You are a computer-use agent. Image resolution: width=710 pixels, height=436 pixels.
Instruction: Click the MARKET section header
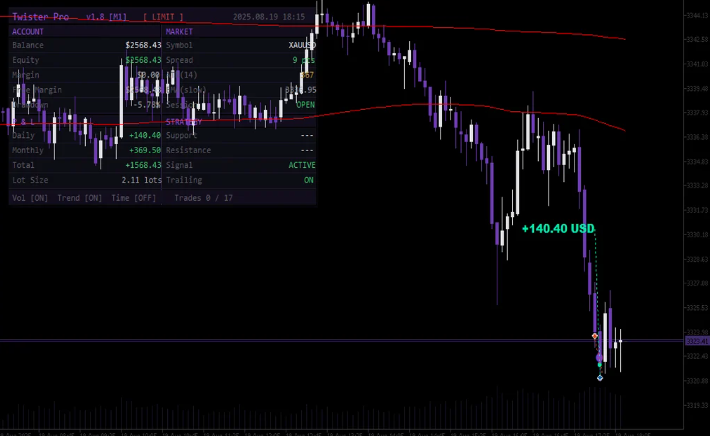pos(179,32)
